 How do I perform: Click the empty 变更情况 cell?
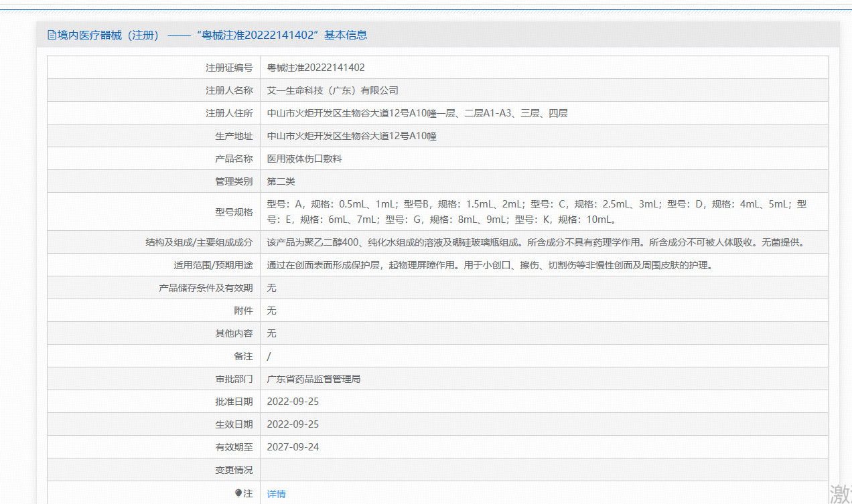(536, 469)
